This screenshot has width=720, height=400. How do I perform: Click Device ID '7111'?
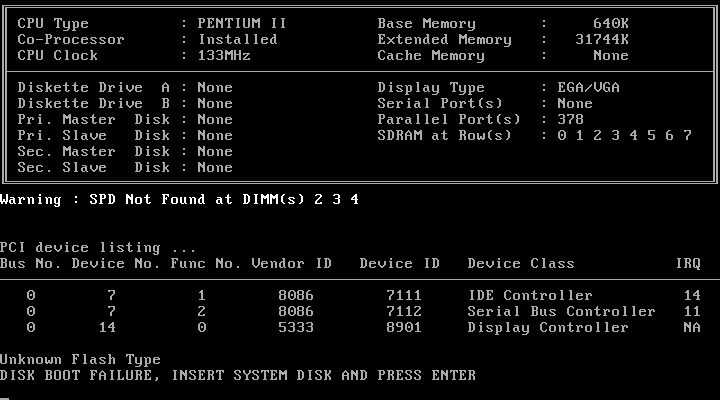404,295
